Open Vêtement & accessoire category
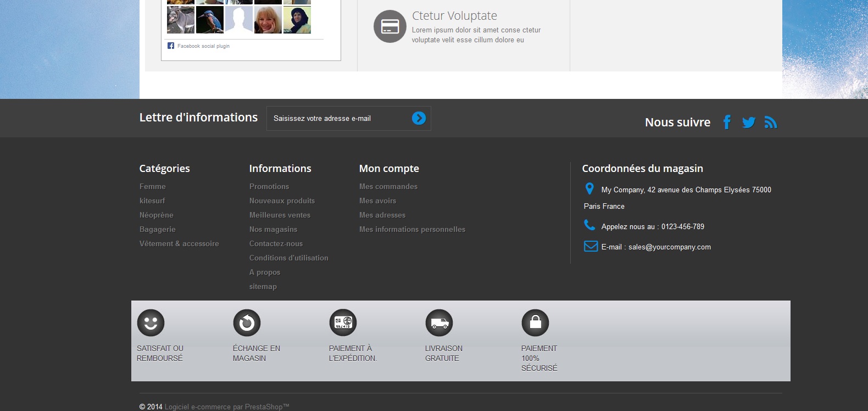The image size is (868, 411). (x=179, y=243)
